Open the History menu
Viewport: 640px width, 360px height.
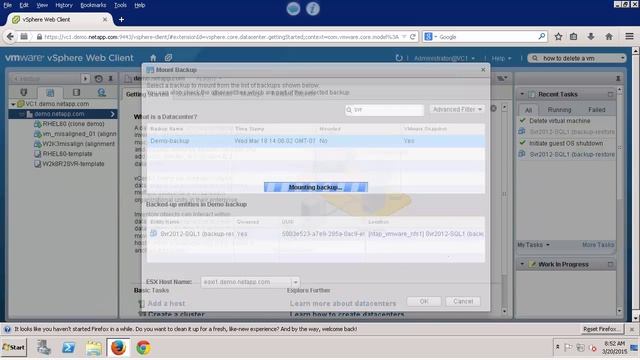coord(64,5)
